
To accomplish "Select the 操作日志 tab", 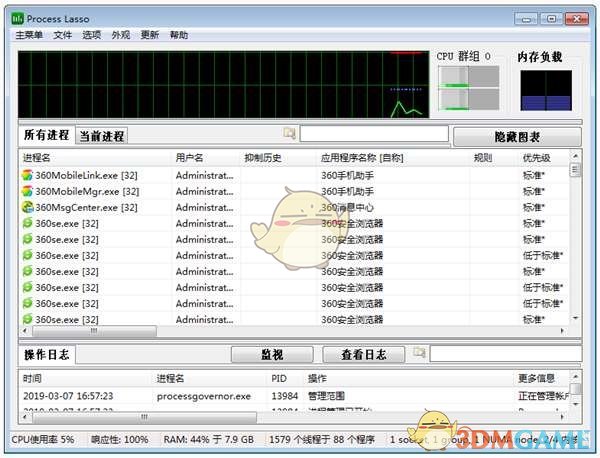I will click(x=47, y=355).
